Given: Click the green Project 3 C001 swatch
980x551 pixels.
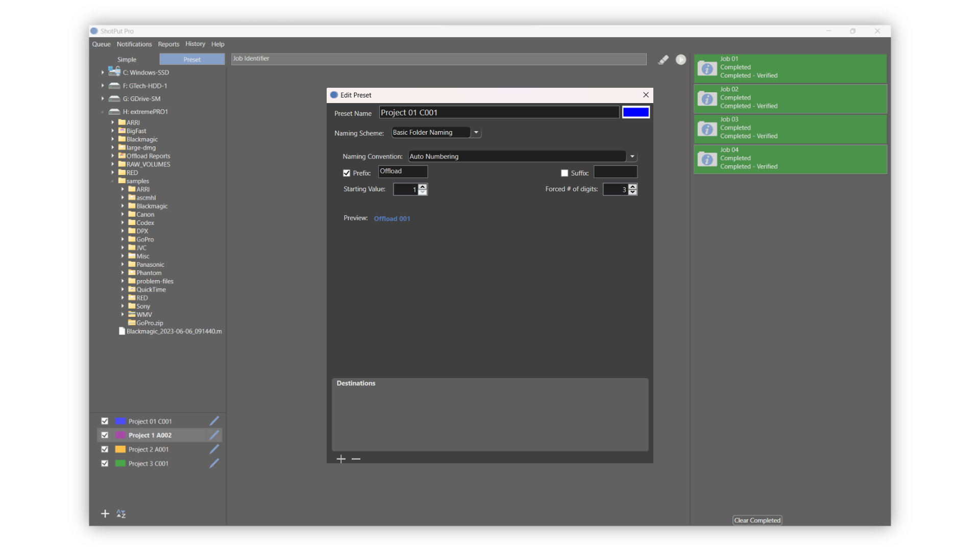Looking at the screenshot, I should [x=120, y=463].
